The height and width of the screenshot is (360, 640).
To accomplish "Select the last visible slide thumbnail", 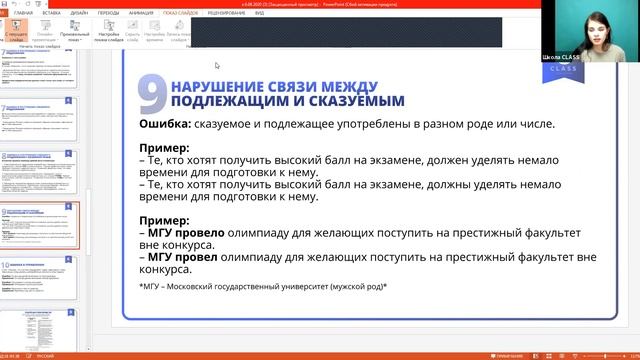I will [x=38, y=330].
